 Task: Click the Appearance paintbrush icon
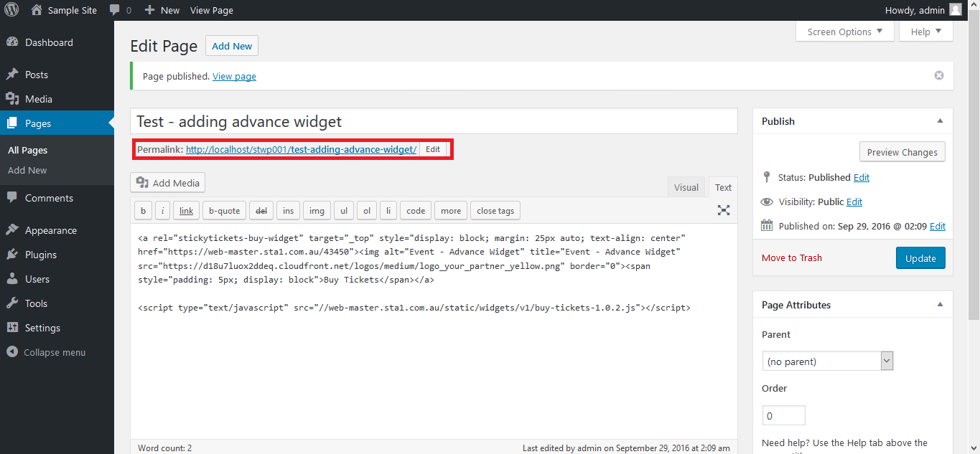point(12,230)
